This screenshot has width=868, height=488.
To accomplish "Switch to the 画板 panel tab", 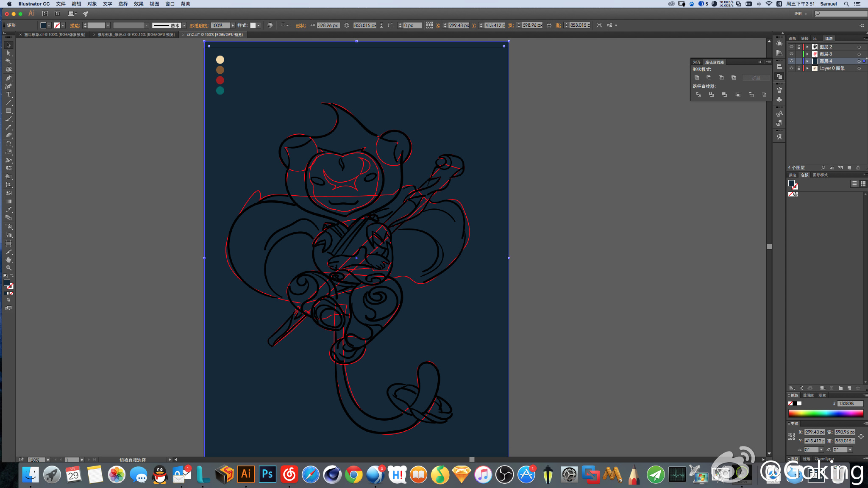I will point(792,39).
